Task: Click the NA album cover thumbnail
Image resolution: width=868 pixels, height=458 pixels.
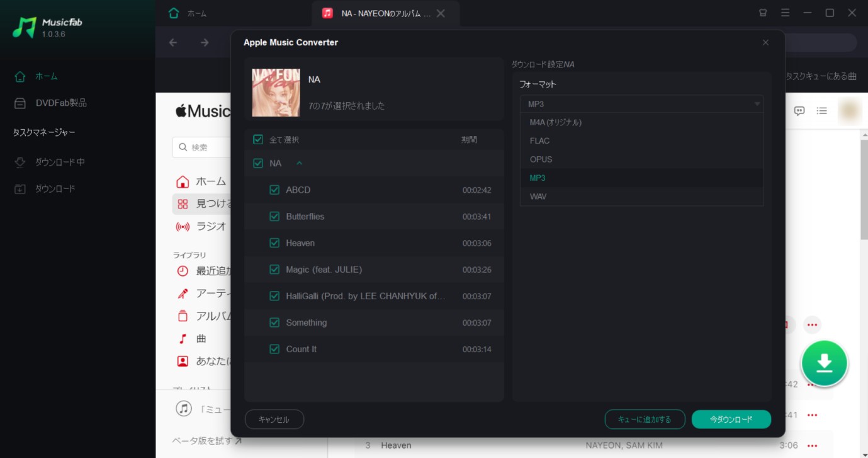Action: coord(276,93)
